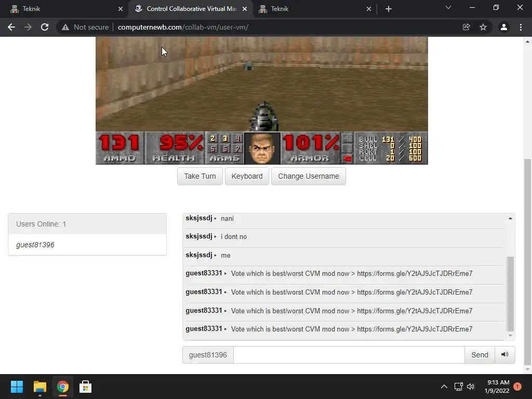Focus the chat message input field
The image size is (532, 399).
coord(349,355)
